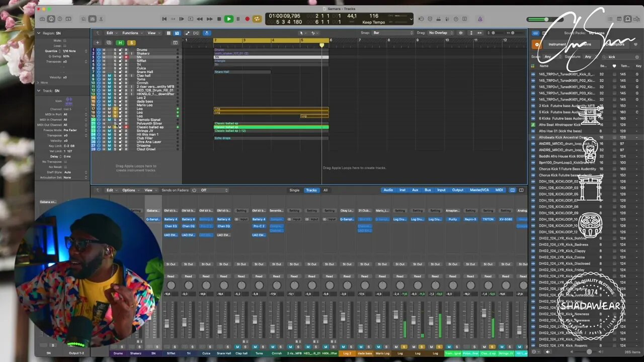Viewport: 644px width, 362px height.
Task: Open the Note Pads icon at top right
Action: click(x=619, y=19)
